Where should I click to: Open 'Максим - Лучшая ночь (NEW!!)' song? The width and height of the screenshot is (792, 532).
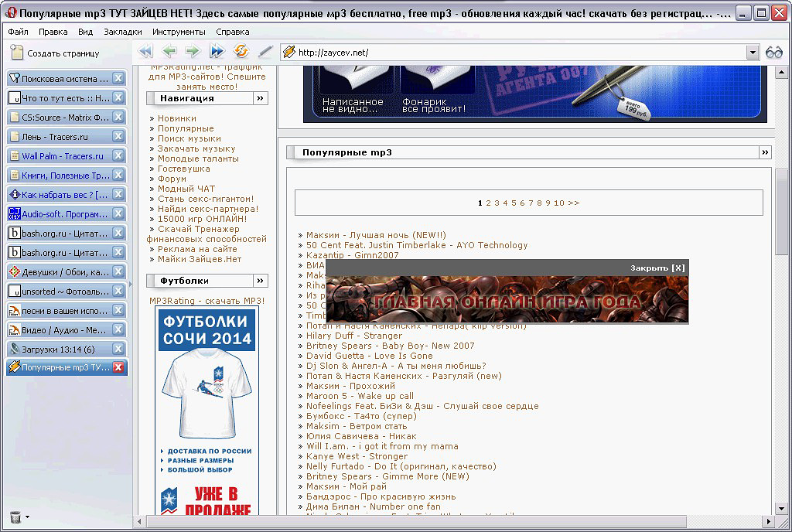[x=376, y=235]
